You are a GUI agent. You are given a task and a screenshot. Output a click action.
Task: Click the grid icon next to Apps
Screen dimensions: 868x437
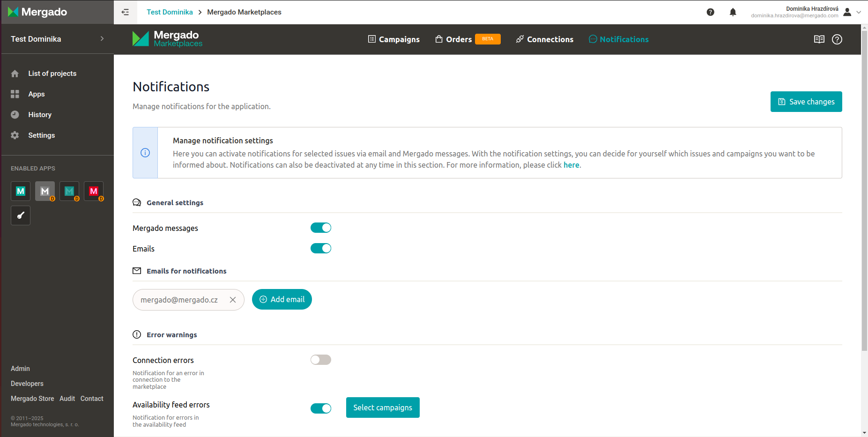point(15,94)
